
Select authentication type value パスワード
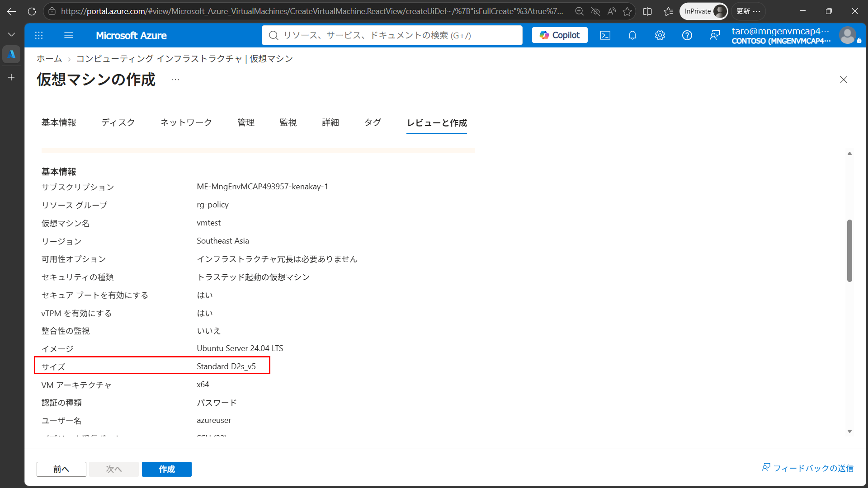217,403
